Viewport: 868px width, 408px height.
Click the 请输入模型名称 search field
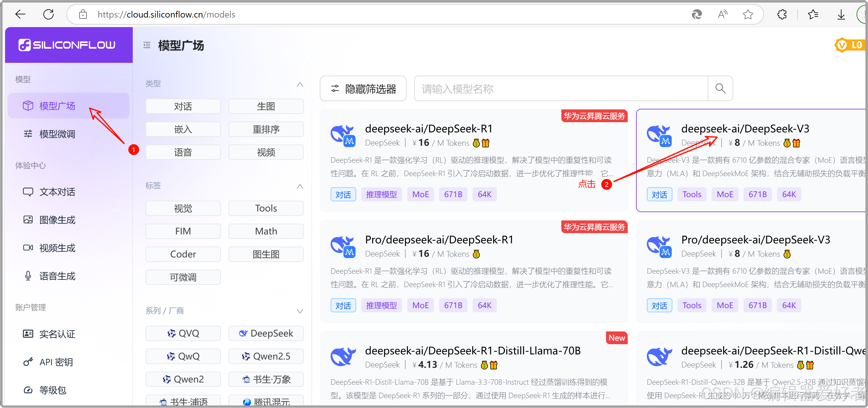tap(561, 89)
